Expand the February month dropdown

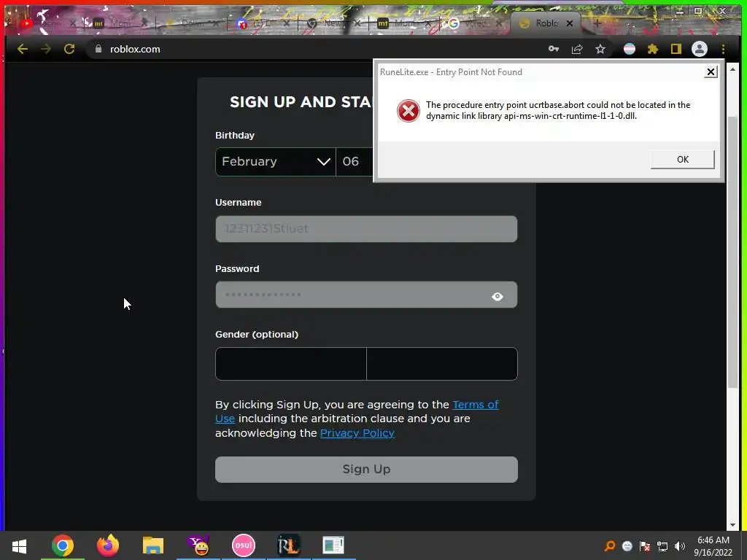275,161
